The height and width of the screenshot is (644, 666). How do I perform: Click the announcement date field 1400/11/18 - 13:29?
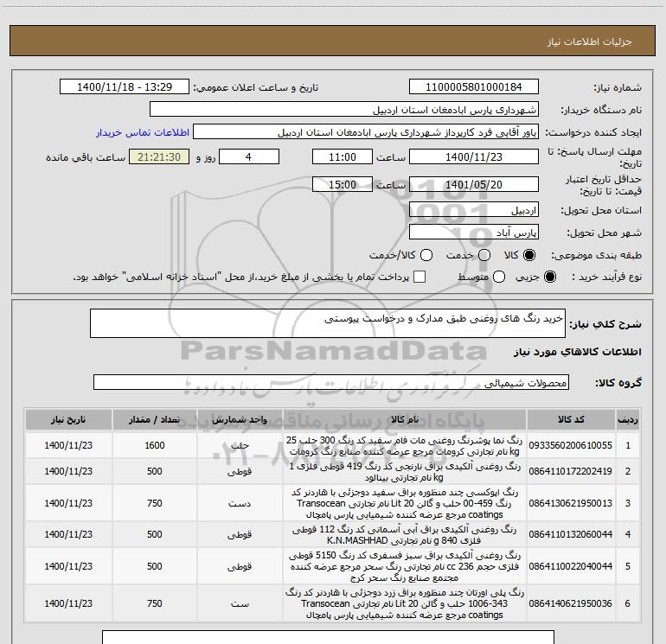125,87
